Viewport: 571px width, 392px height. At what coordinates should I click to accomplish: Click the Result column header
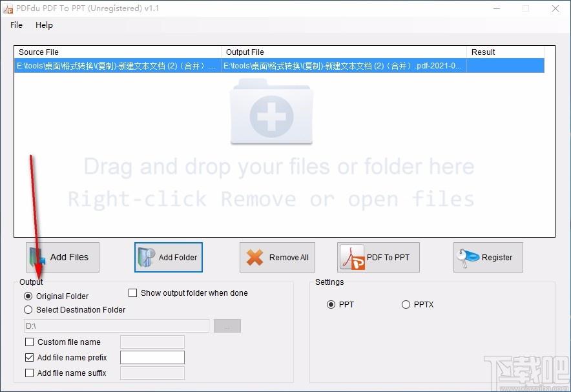(x=506, y=52)
